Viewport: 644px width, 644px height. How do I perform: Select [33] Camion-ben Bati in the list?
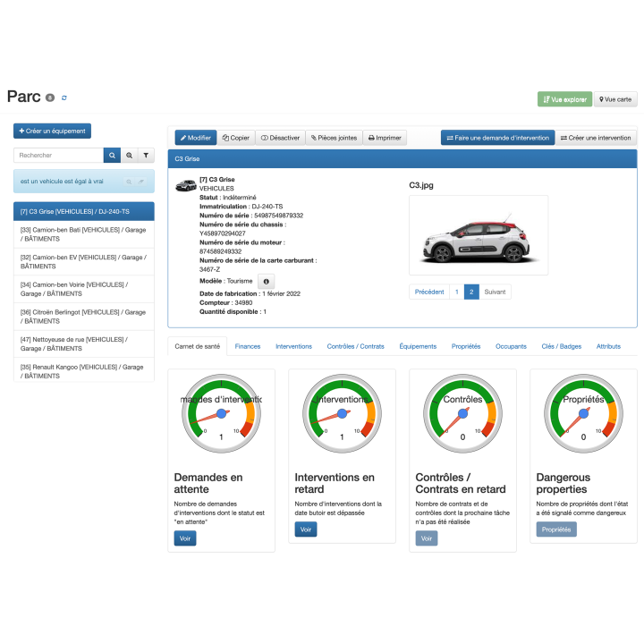[84, 234]
